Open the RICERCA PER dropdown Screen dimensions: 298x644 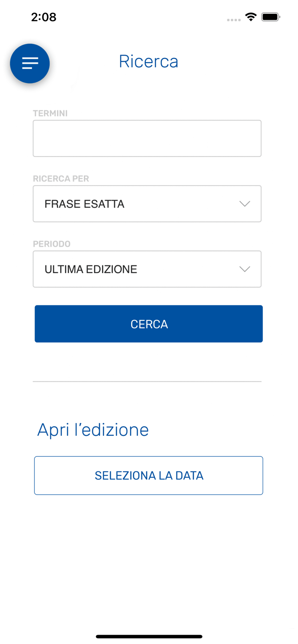[147, 204]
